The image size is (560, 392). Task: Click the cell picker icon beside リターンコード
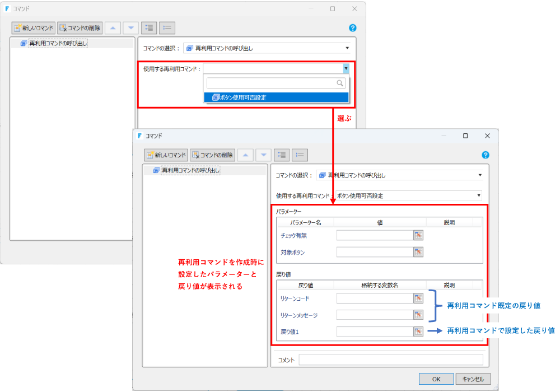(x=418, y=298)
